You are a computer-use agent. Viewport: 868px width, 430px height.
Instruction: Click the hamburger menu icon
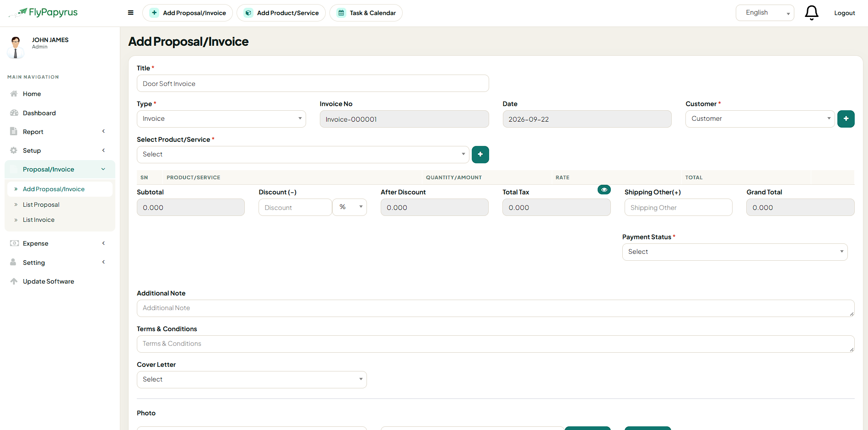tap(131, 13)
